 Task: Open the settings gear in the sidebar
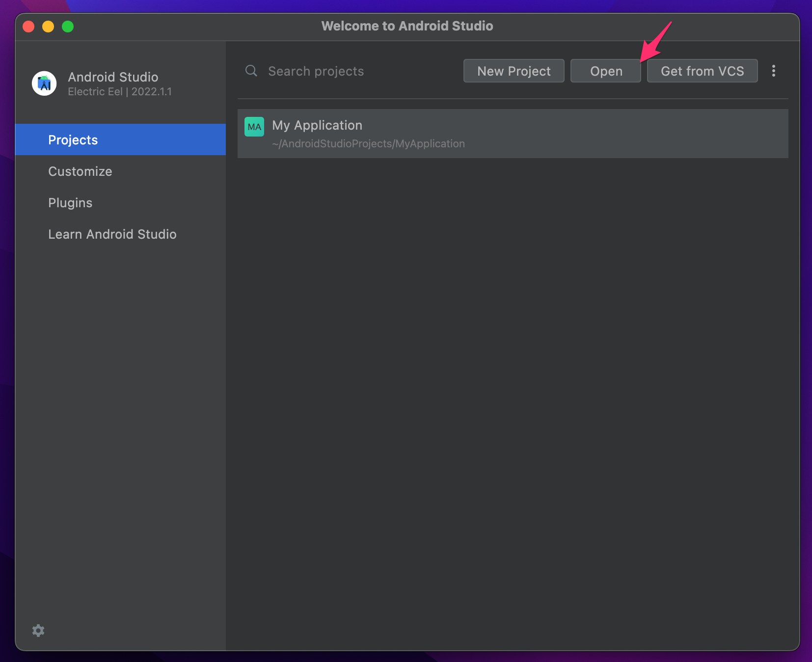tap(38, 631)
